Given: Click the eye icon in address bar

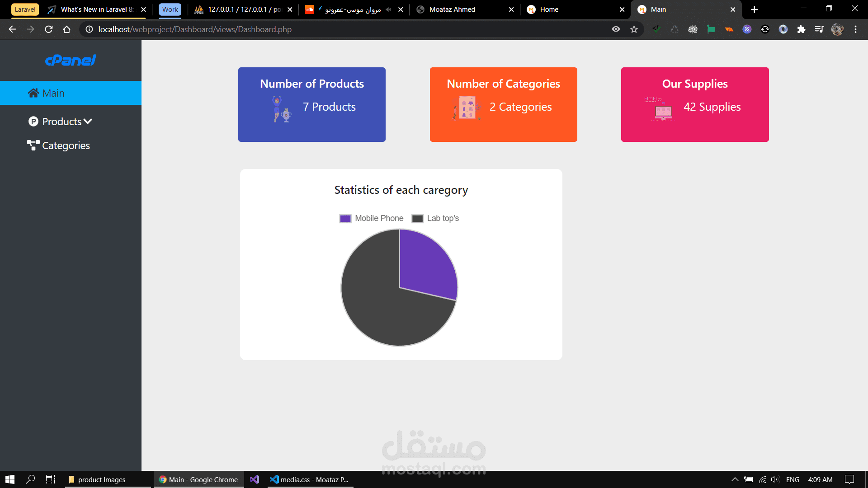Looking at the screenshot, I should tap(616, 29).
